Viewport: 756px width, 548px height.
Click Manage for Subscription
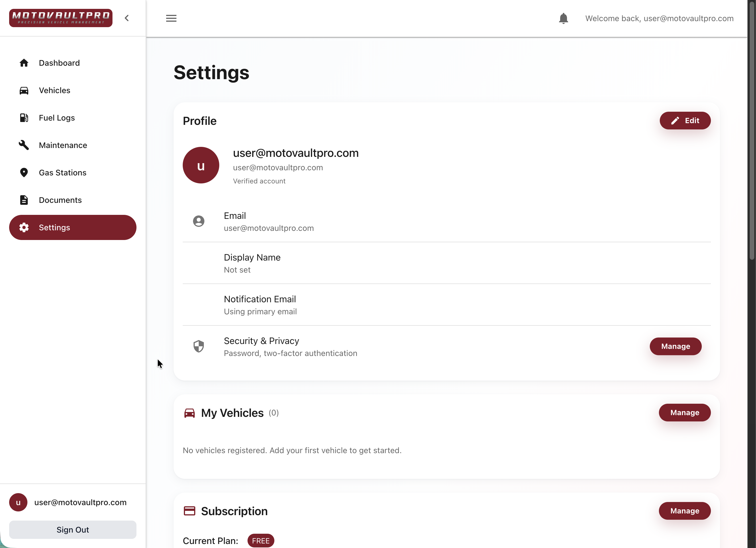point(684,511)
